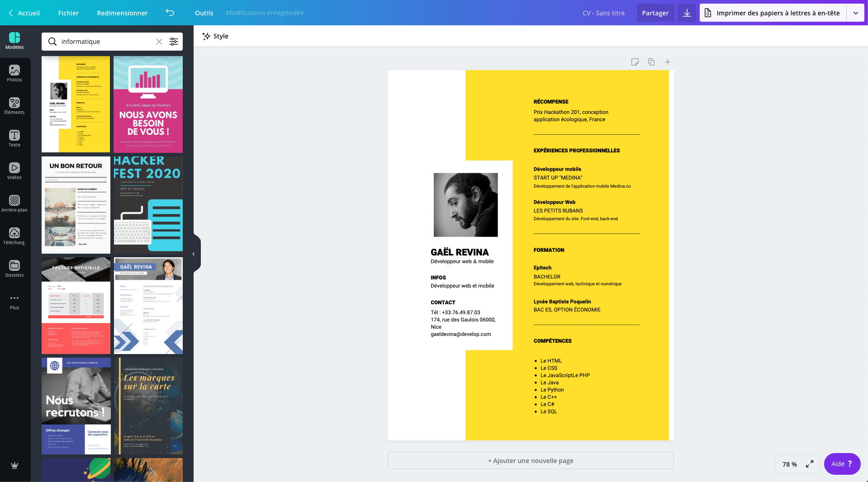The image size is (868, 482).
Task: Open the Éléments panel
Action: tap(14, 106)
